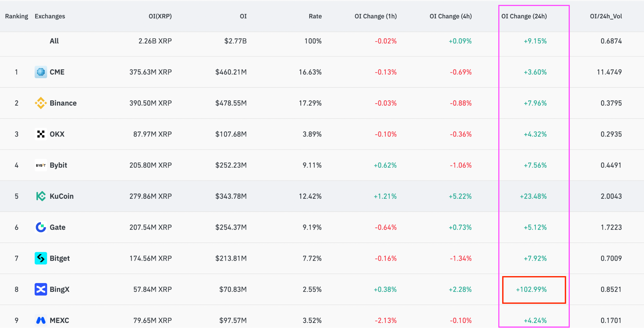Click the Bybit logo icon
The height and width of the screenshot is (328, 644).
click(41, 165)
